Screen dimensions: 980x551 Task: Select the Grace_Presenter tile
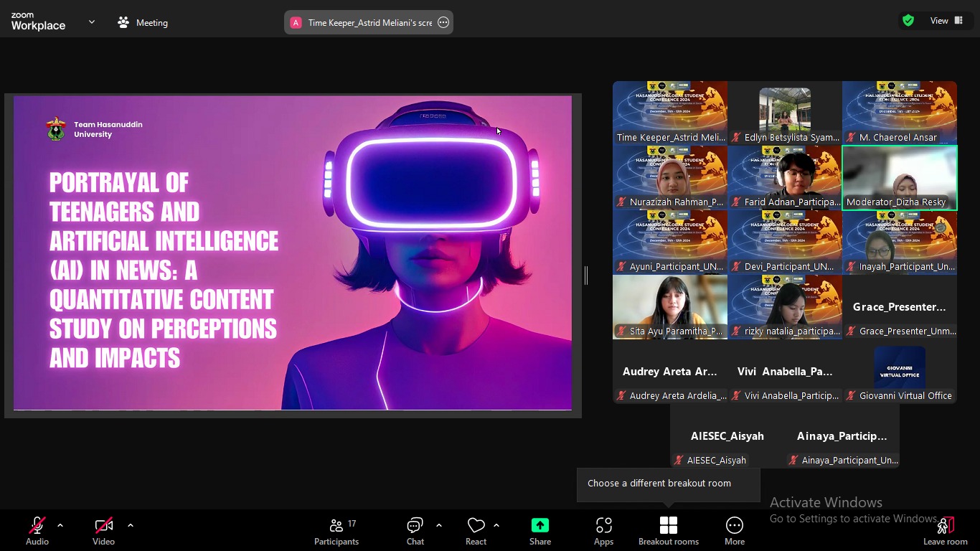tap(900, 306)
